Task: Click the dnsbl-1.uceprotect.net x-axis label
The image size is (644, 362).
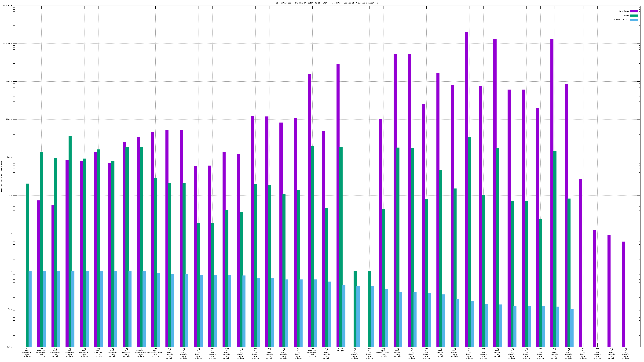Action: coord(41,352)
